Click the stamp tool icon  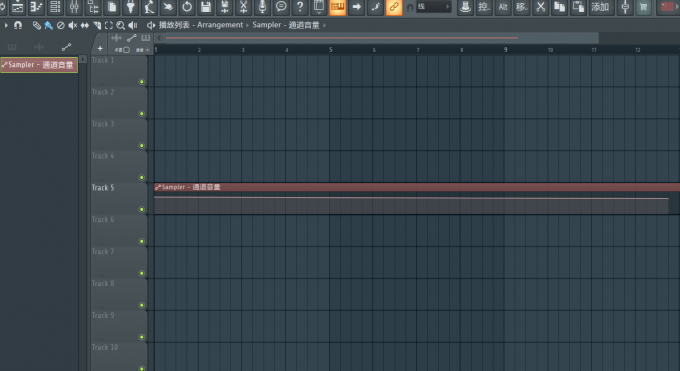(x=465, y=7)
